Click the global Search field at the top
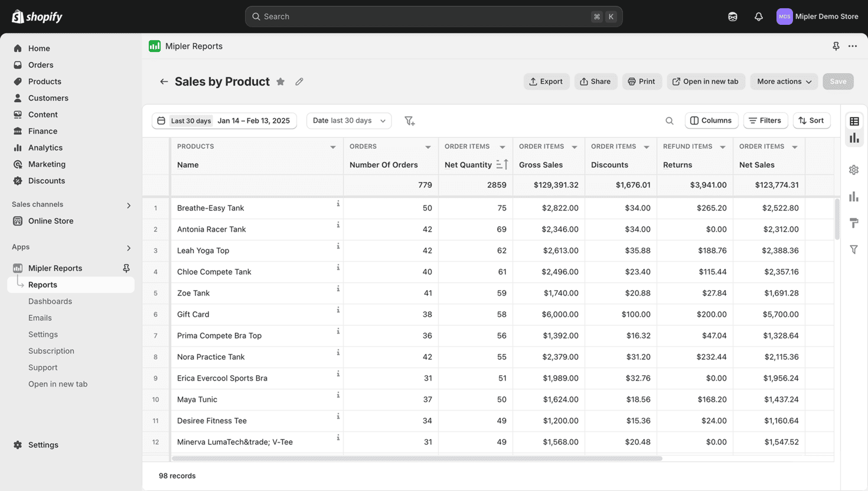Image resolution: width=868 pixels, height=491 pixels. [x=433, y=16]
